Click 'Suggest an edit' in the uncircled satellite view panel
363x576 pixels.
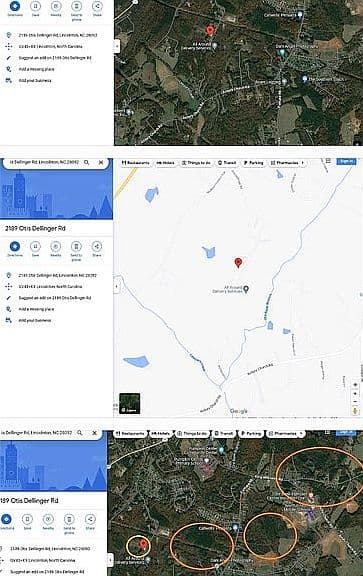55,58
